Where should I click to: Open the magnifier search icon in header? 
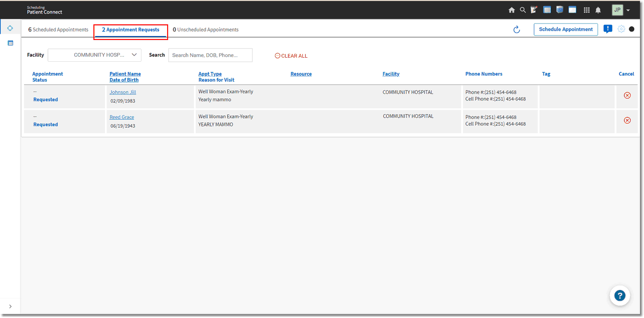(523, 10)
